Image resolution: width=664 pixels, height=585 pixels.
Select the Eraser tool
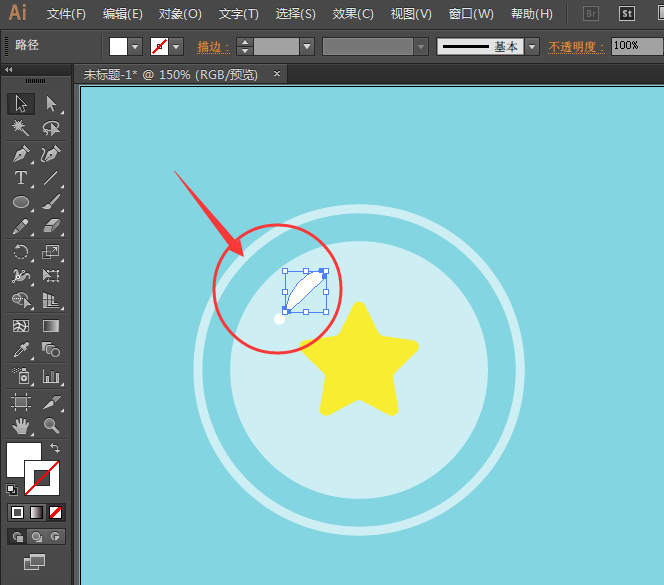point(51,226)
